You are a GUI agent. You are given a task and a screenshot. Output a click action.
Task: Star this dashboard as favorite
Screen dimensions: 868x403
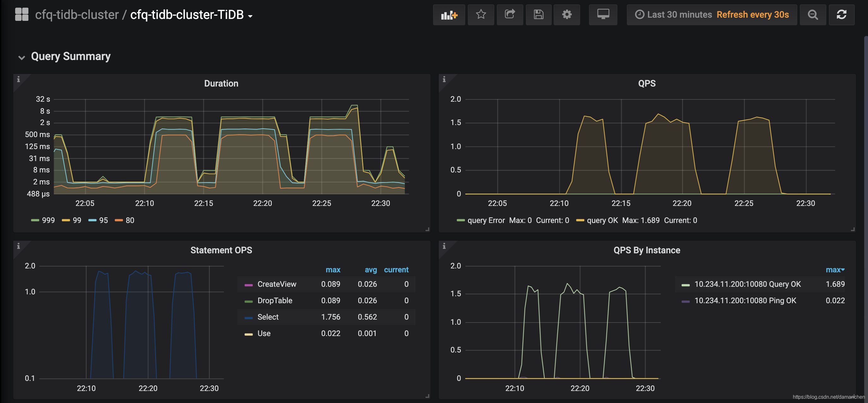pyautogui.click(x=480, y=15)
